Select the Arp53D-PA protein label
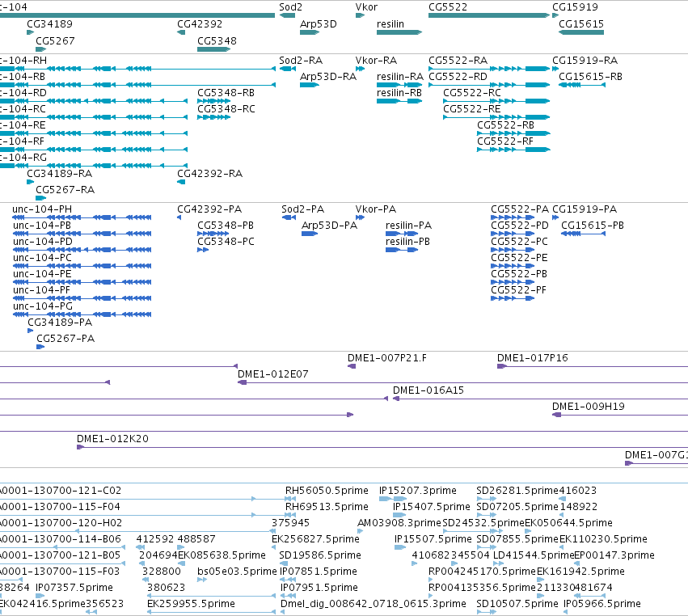The width and height of the screenshot is (688, 616). coord(330,226)
